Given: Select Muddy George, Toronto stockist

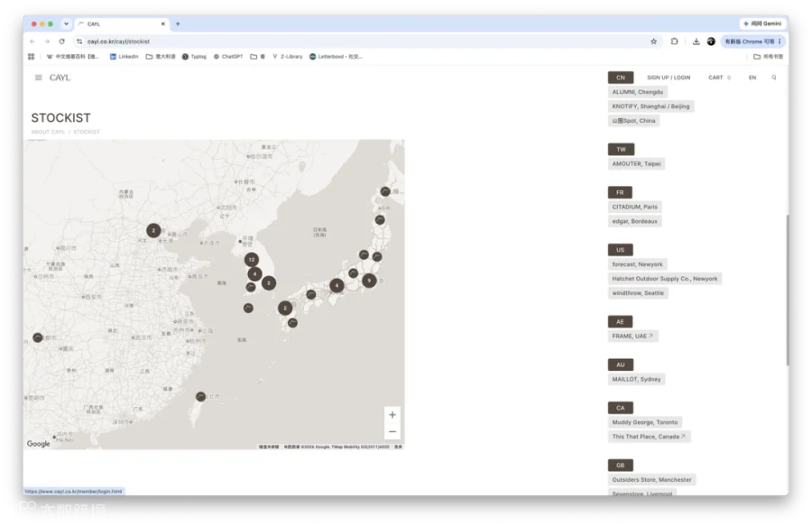Looking at the screenshot, I should point(645,422).
